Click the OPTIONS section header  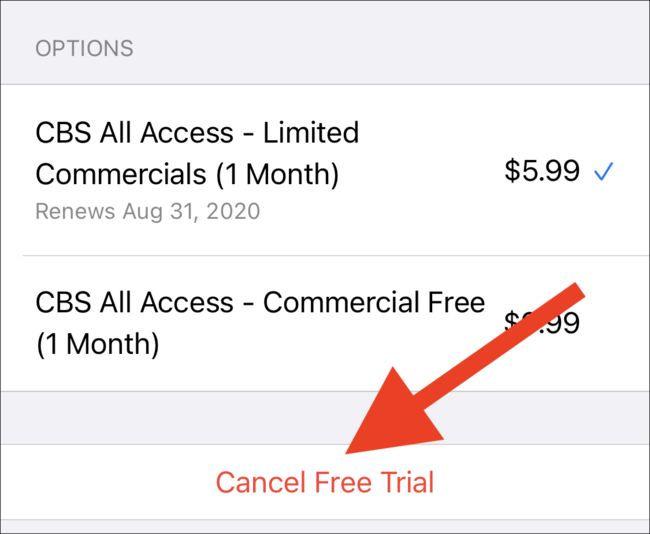84,49
